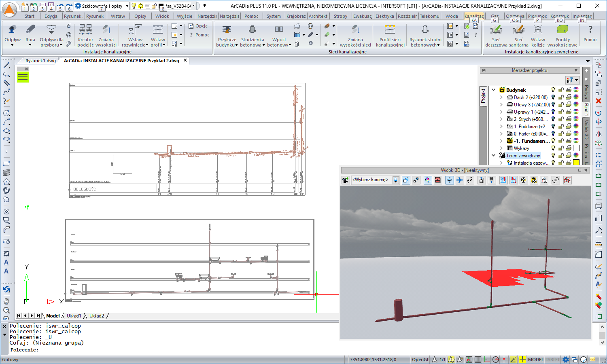Expand the Dach 2 (+320.00) node

coord(501,97)
